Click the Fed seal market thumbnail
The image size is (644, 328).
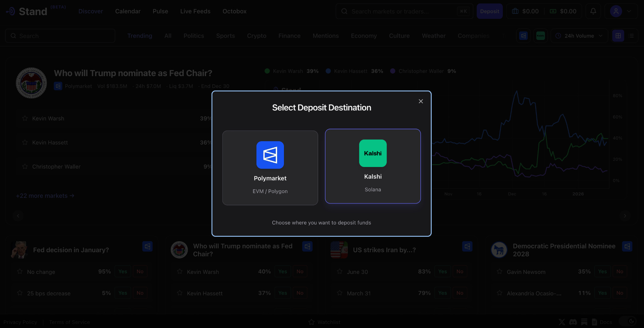pos(31,83)
